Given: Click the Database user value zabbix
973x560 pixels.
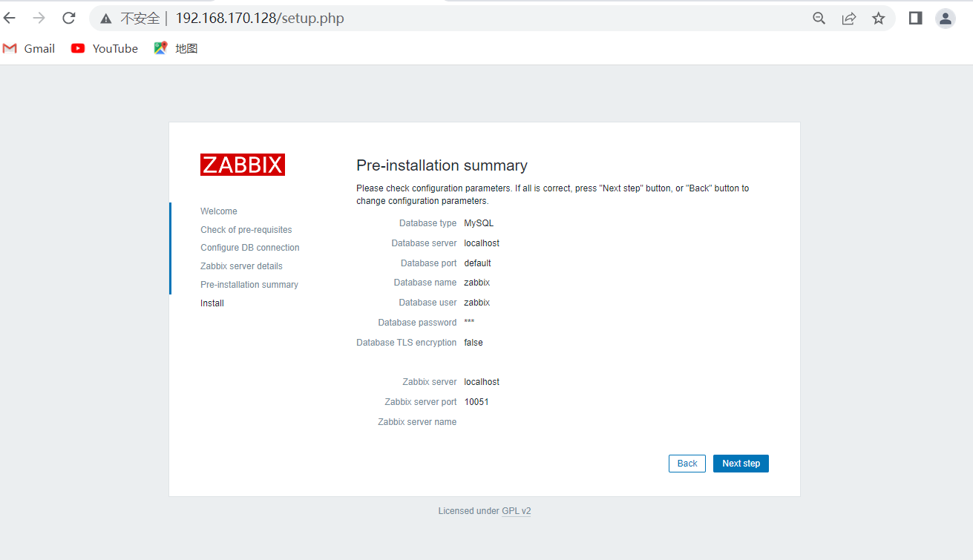Looking at the screenshot, I should click(x=477, y=303).
